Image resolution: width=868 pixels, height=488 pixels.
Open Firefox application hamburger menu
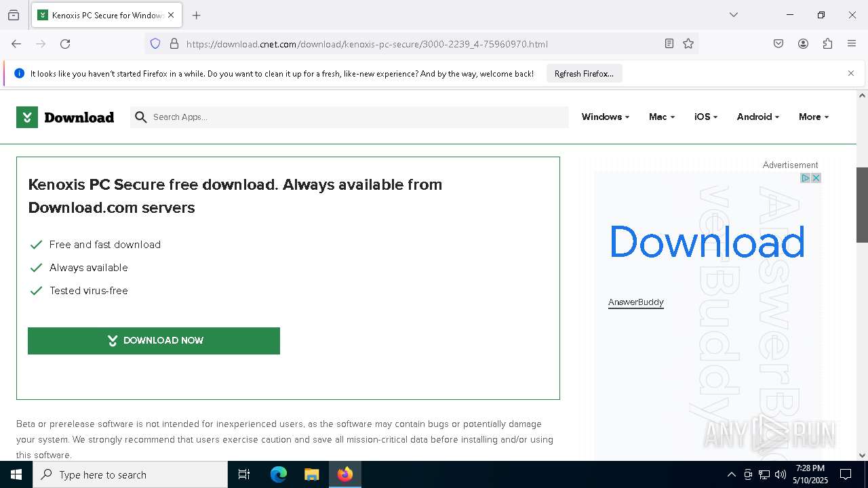click(x=852, y=44)
